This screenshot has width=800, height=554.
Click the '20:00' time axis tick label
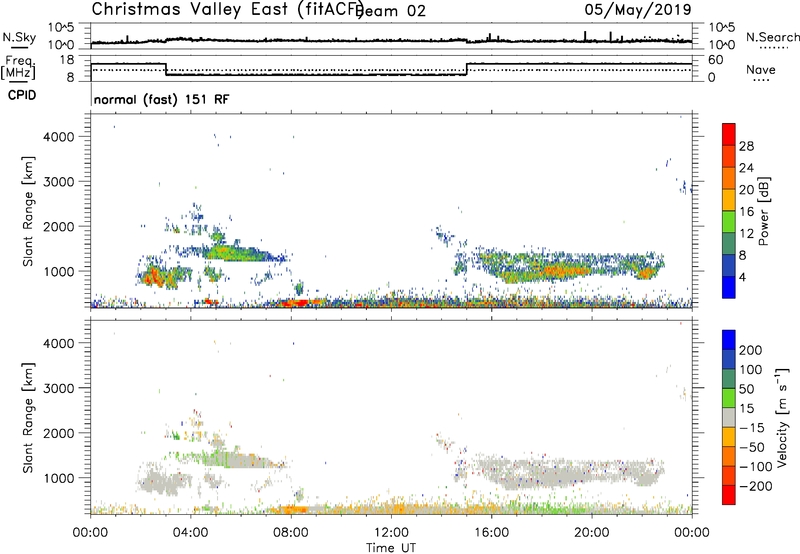click(591, 533)
